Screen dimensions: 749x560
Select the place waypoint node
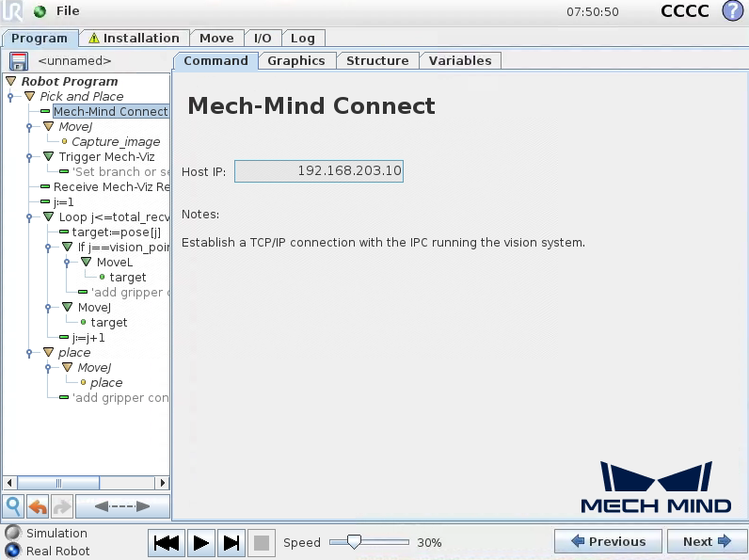(x=106, y=383)
